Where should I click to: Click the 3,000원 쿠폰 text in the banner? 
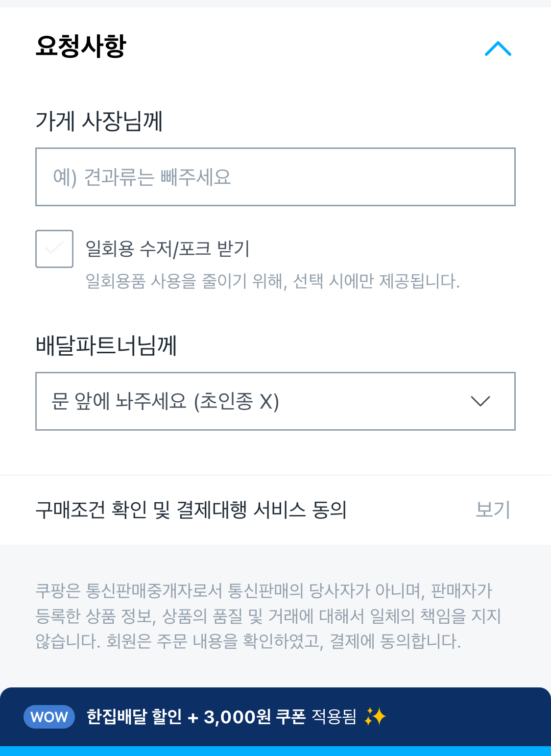pyautogui.click(x=254, y=717)
